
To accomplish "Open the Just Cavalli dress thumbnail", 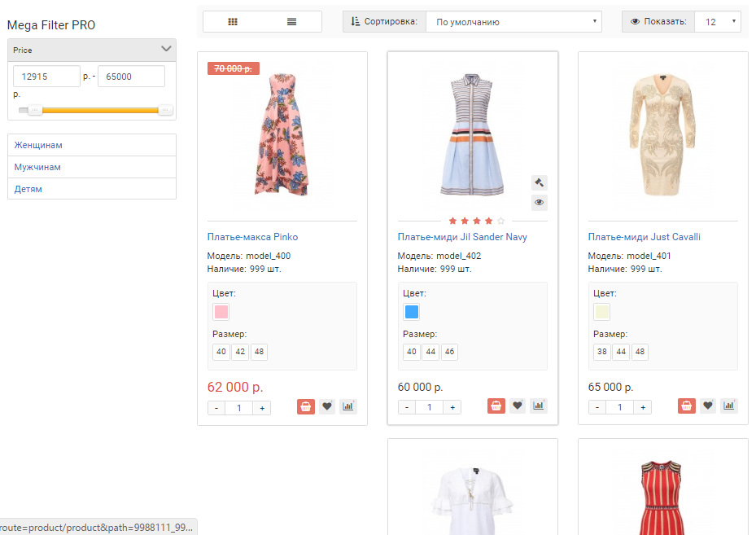I will pyautogui.click(x=662, y=134).
